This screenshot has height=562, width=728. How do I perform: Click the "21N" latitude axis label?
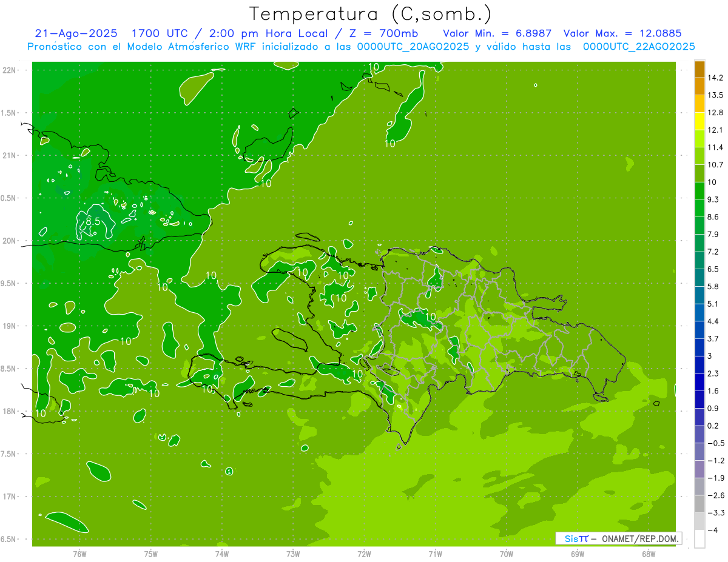click(9, 155)
